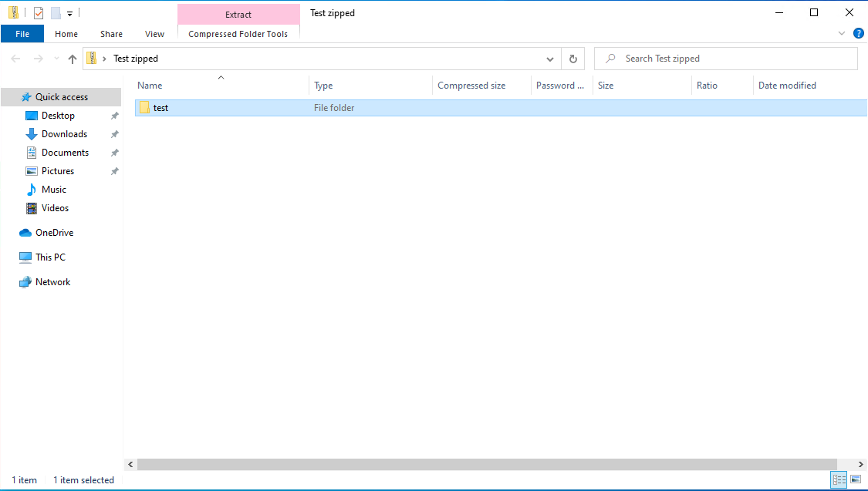Open the File menu
868x491 pixels.
click(x=22, y=33)
